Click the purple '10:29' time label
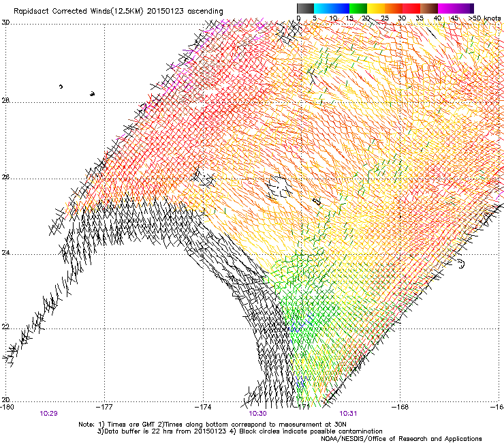504x443 pixels. pos(48,414)
